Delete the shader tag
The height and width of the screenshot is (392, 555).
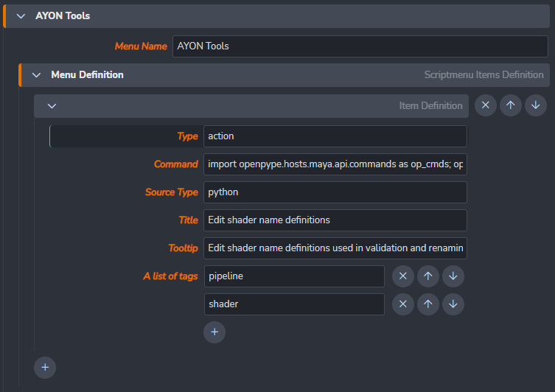coord(403,304)
